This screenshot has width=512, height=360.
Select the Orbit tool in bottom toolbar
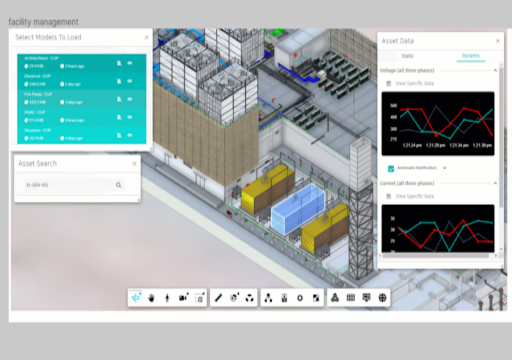tap(136, 297)
